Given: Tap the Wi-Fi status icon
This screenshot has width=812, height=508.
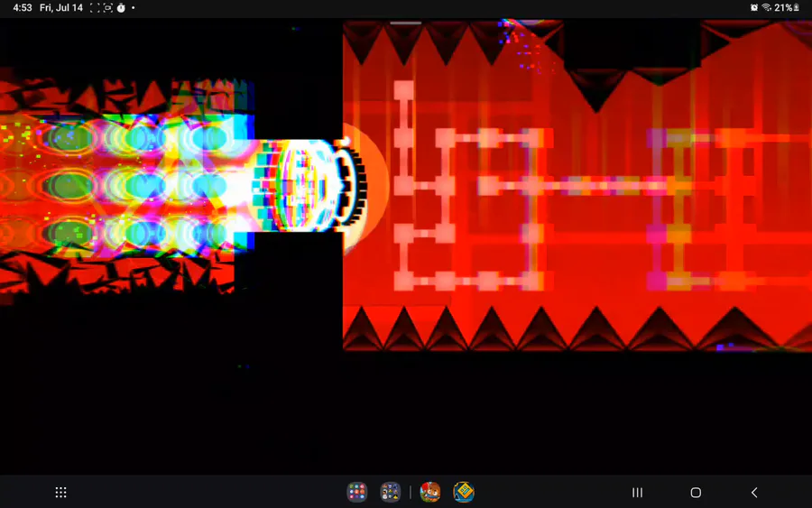Looking at the screenshot, I should (767, 8).
